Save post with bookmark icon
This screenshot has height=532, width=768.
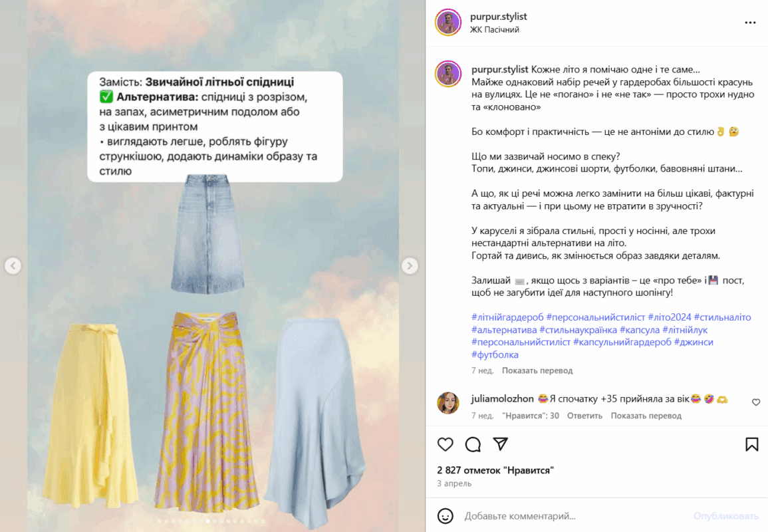pyautogui.click(x=752, y=444)
